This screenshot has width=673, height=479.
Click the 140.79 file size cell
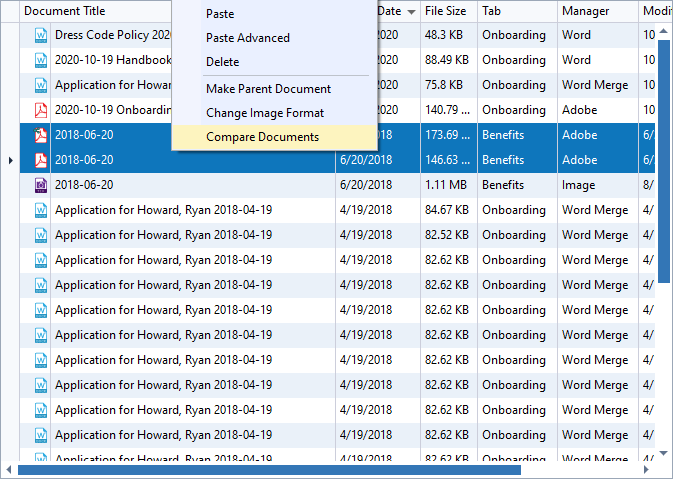(x=447, y=110)
